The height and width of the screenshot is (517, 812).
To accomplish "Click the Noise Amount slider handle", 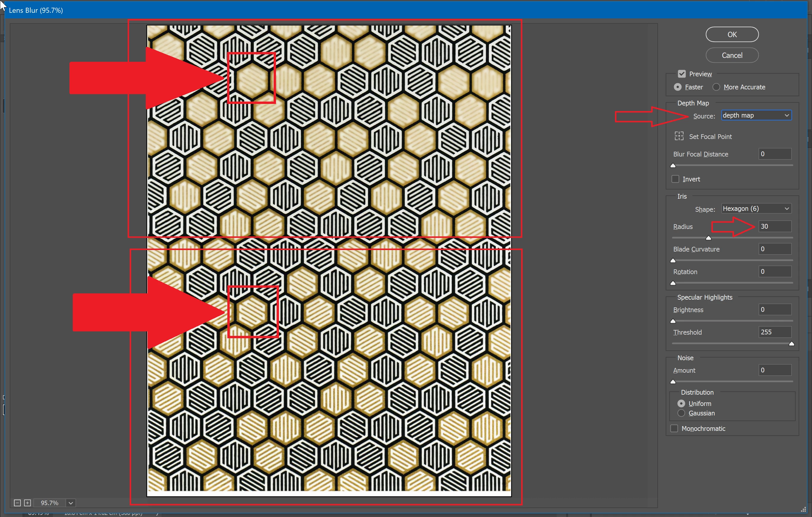I will (x=673, y=382).
